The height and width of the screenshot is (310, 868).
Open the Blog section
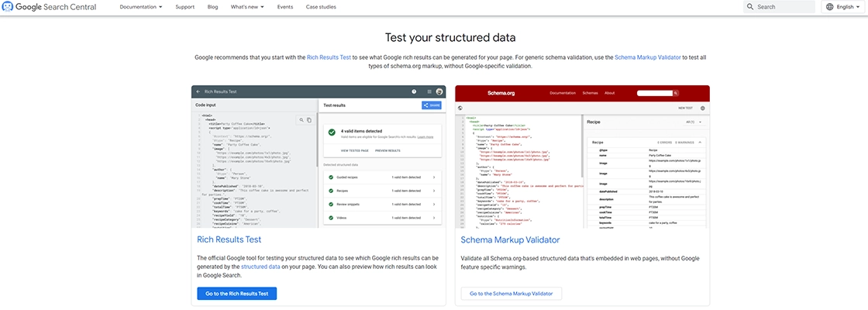point(212,7)
